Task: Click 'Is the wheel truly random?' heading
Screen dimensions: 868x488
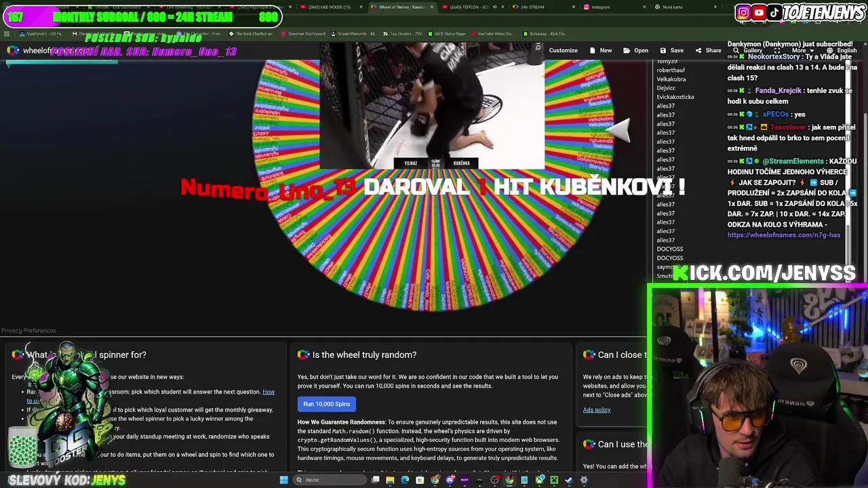Action: (364, 354)
